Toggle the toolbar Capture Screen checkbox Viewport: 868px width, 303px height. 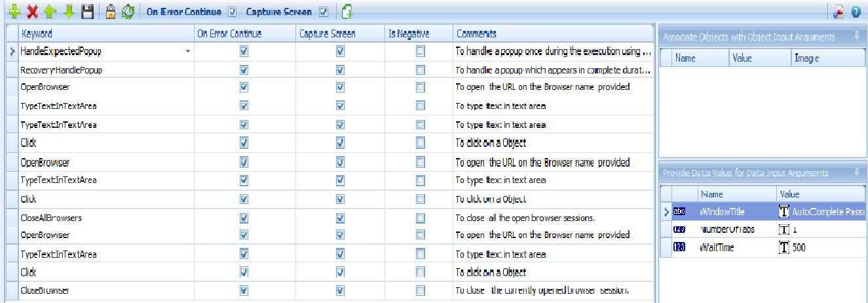click(x=322, y=12)
